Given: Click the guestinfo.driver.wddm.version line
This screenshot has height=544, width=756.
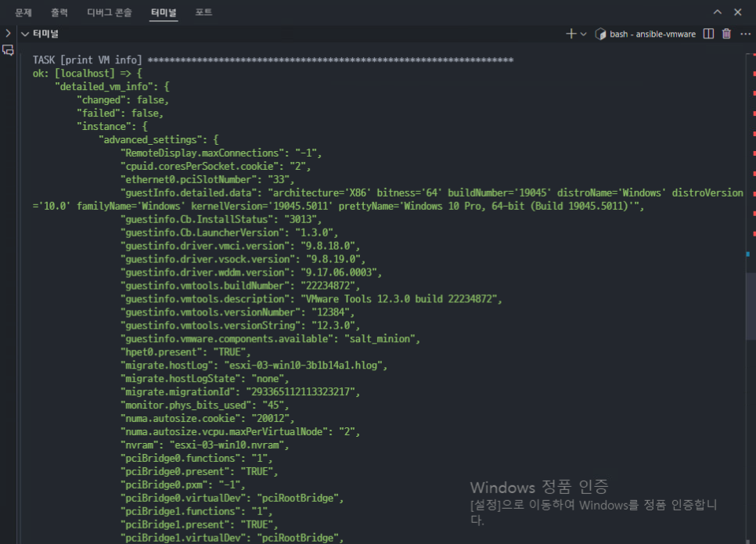Looking at the screenshot, I should tap(251, 272).
